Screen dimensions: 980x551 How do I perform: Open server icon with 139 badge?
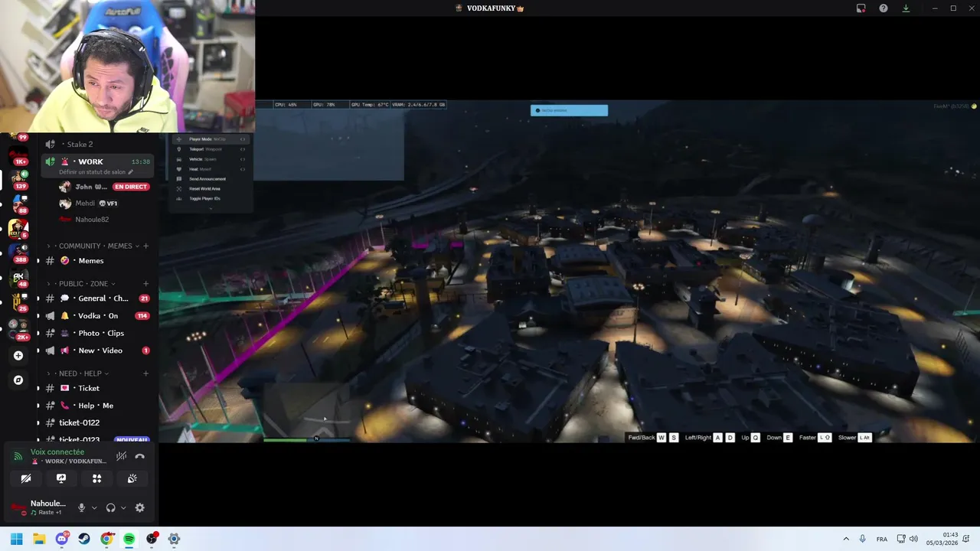point(18,181)
